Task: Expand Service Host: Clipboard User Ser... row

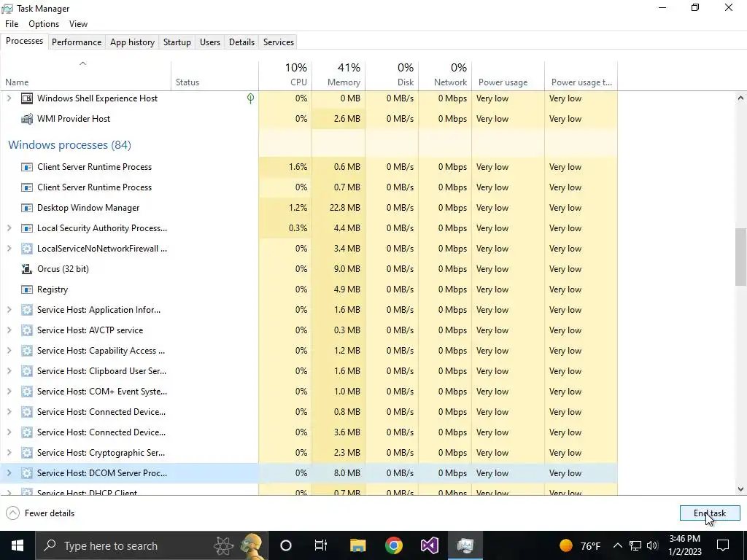Action: (x=9, y=371)
